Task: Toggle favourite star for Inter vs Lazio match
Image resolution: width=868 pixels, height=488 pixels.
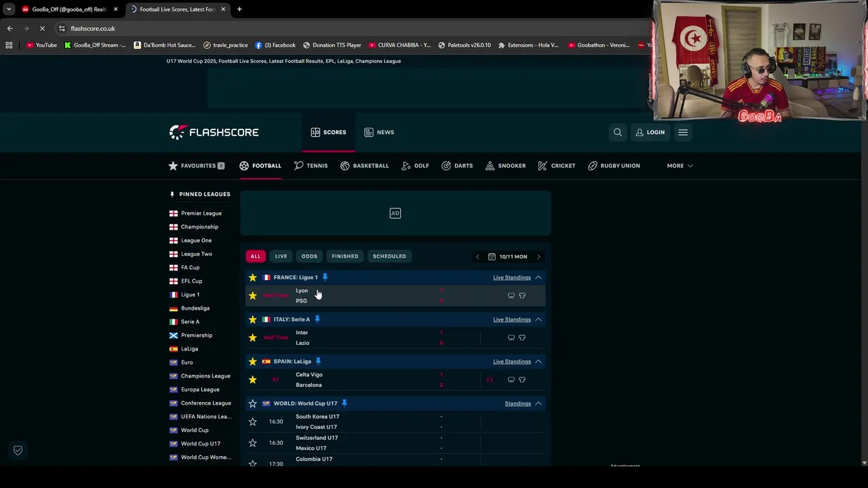Action: (x=253, y=338)
